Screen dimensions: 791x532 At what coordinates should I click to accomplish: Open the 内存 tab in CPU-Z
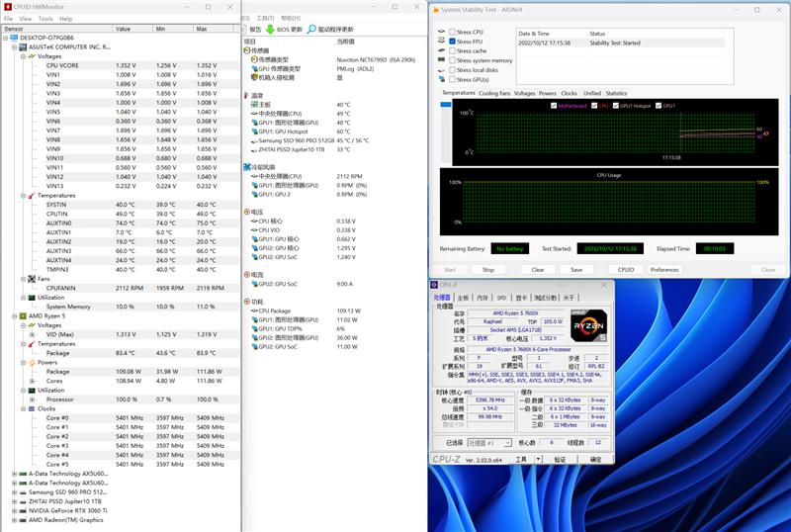tap(483, 298)
